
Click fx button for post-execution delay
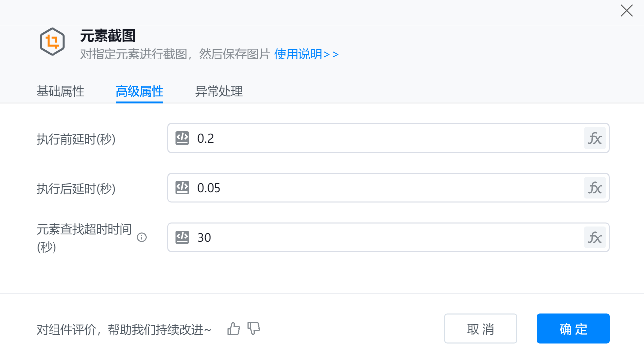click(x=594, y=188)
